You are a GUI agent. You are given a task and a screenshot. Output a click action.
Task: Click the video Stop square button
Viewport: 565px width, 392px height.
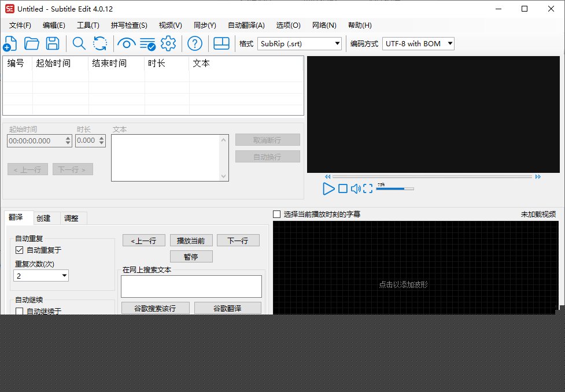[x=343, y=188]
